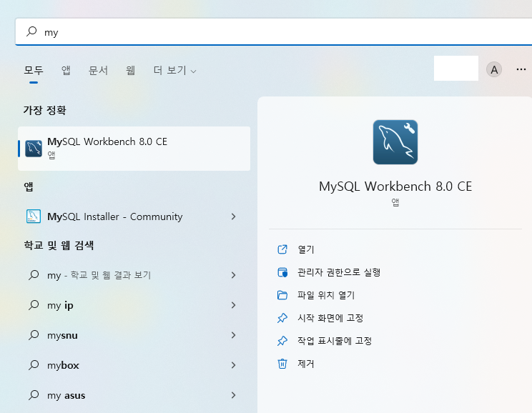Click the magnifier icon next to "mysnu"

tap(34, 334)
